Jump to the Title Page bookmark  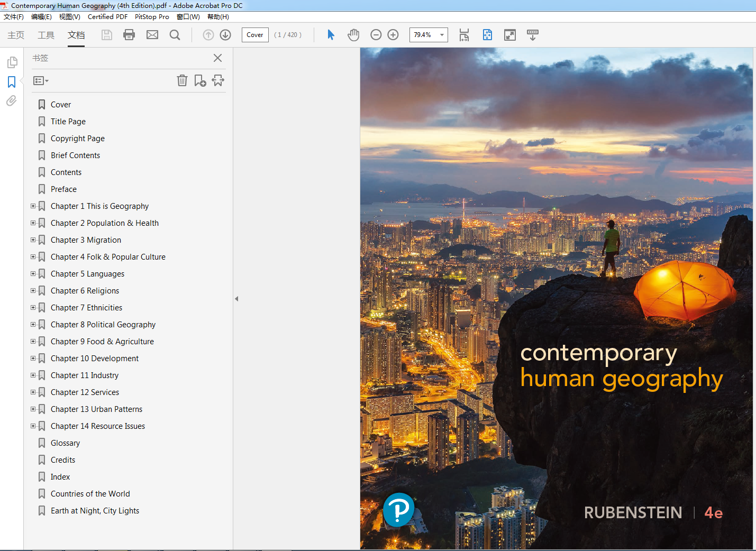tap(68, 122)
